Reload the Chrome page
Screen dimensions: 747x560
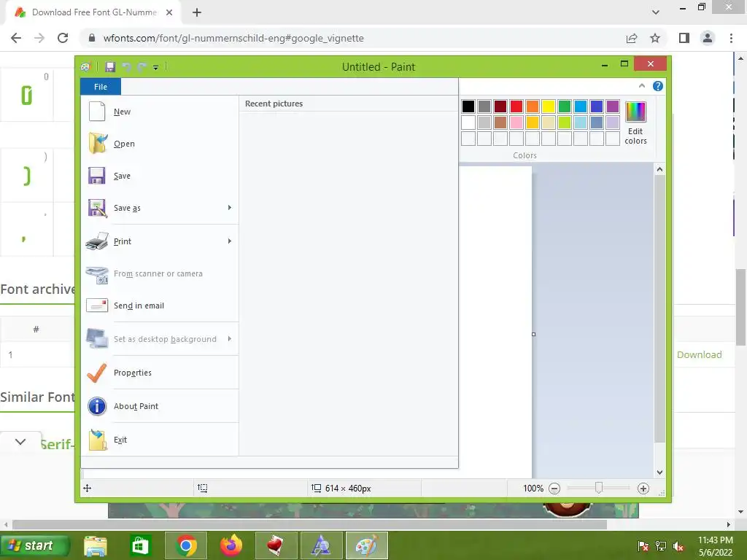point(63,38)
